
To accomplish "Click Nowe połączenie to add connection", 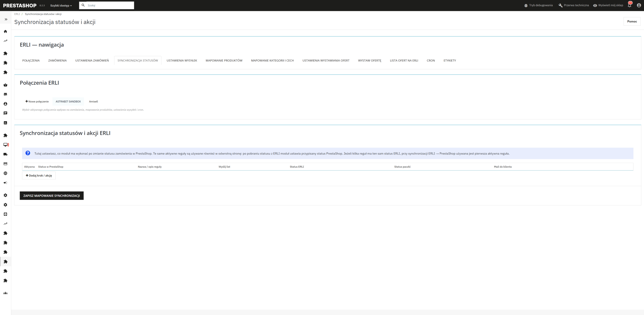I will pos(37,101).
